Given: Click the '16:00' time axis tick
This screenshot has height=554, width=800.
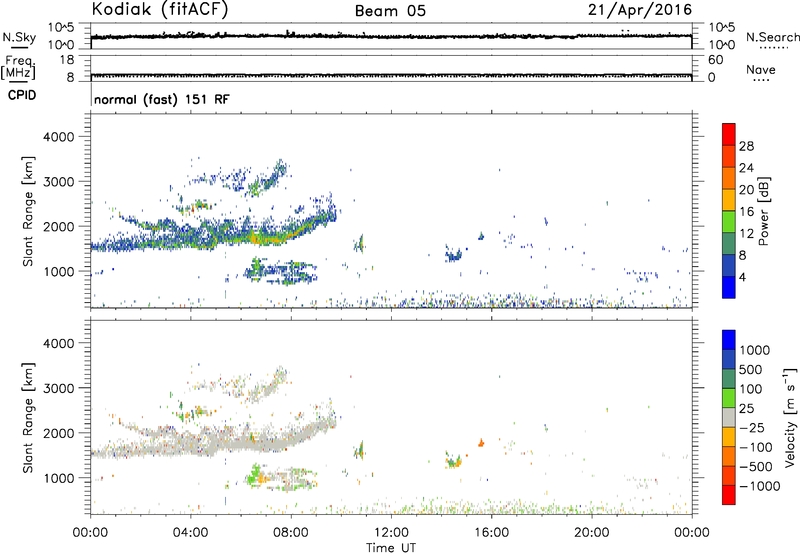Looking at the screenshot, I should (x=491, y=533).
